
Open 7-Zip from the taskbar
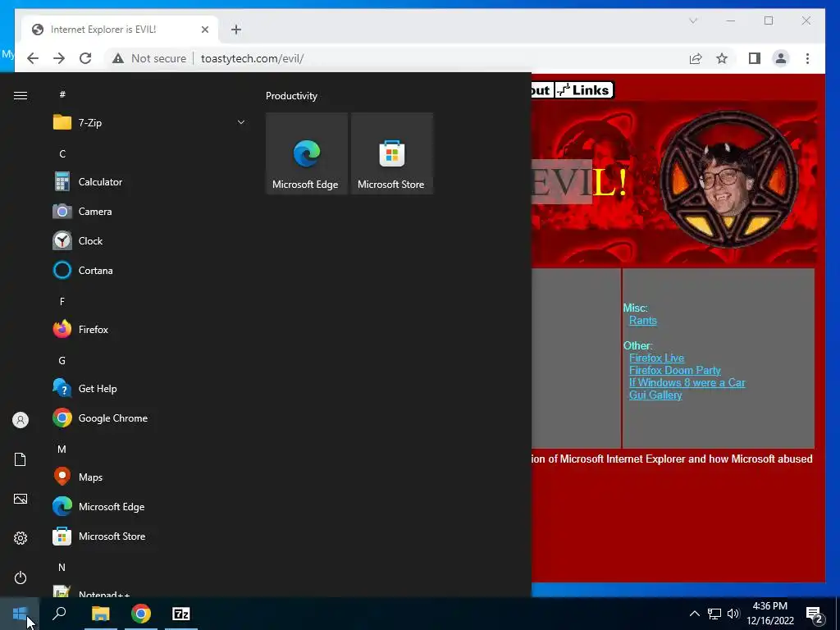181,614
